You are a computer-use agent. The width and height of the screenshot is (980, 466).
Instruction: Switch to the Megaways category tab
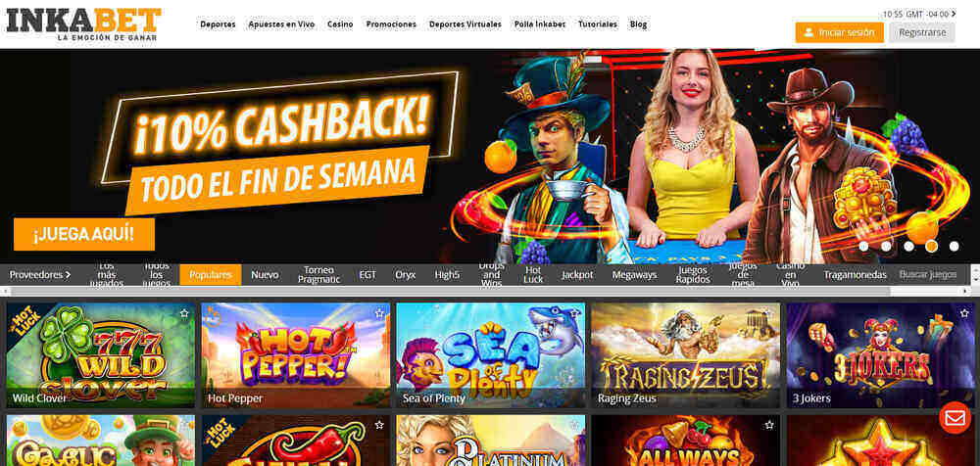tap(634, 275)
